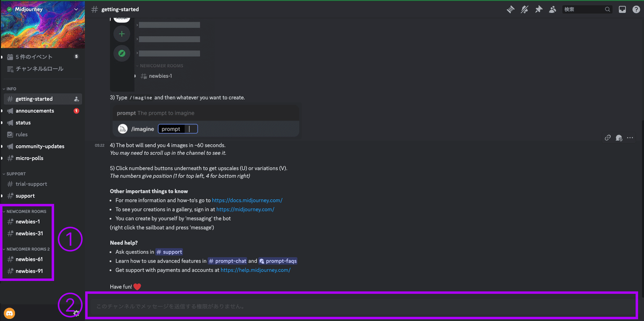Open pinned messages pin icon
This screenshot has width=644, height=321.
coord(538,9)
